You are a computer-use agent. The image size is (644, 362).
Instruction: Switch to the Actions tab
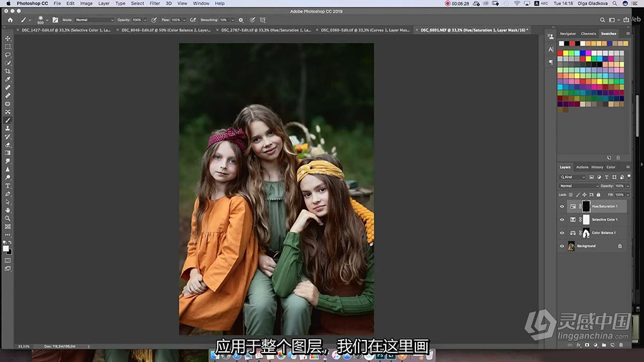coord(582,167)
